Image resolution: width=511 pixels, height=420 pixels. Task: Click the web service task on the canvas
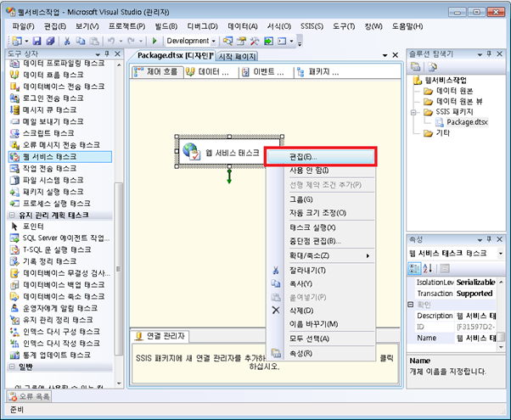coord(229,152)
